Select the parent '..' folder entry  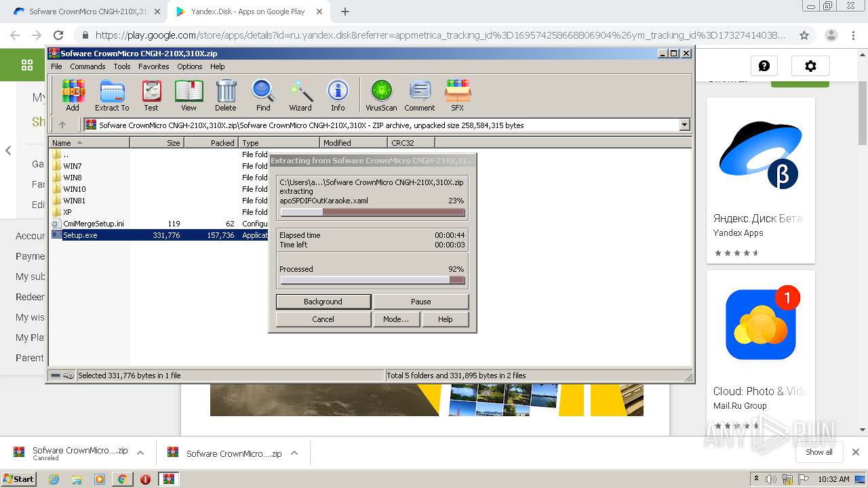pyautogui.click(x=65, y=155)
